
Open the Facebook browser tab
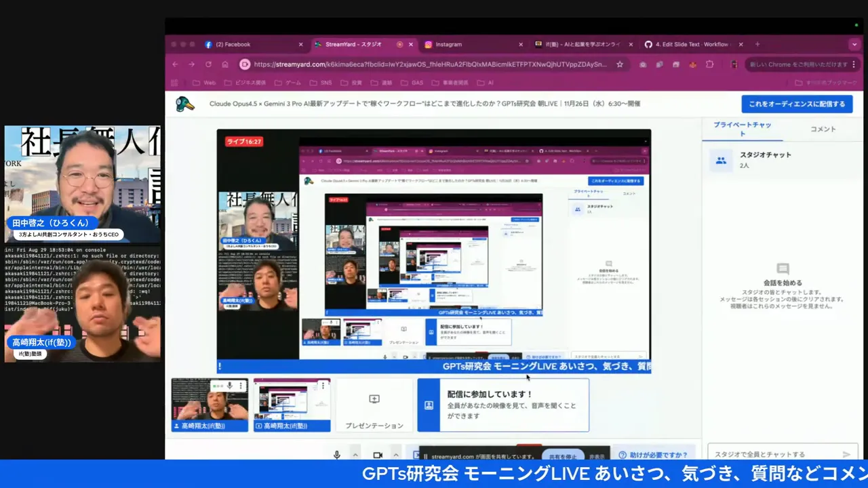point(233,44)
